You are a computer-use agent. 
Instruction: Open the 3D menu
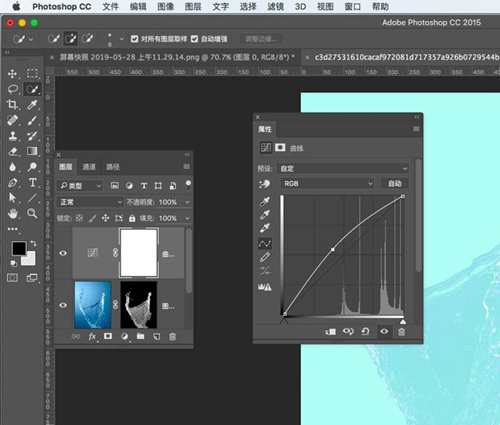(x=300, y=7)
